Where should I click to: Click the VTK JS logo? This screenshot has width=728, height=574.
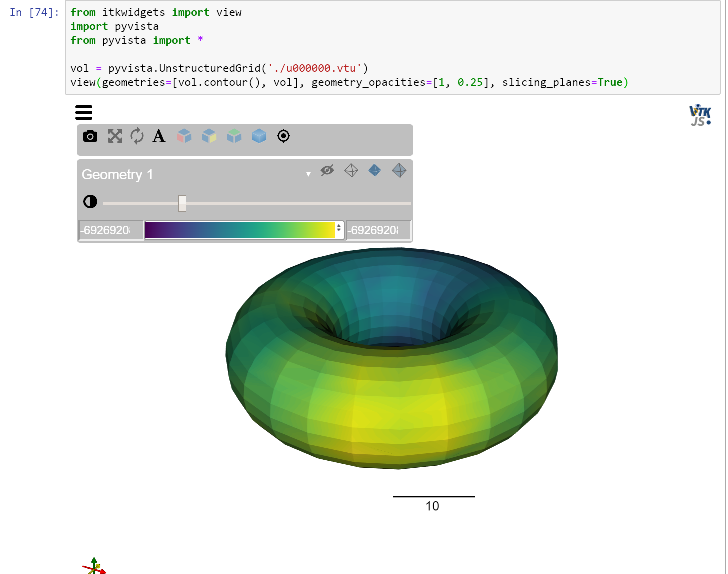click(700, 115)
